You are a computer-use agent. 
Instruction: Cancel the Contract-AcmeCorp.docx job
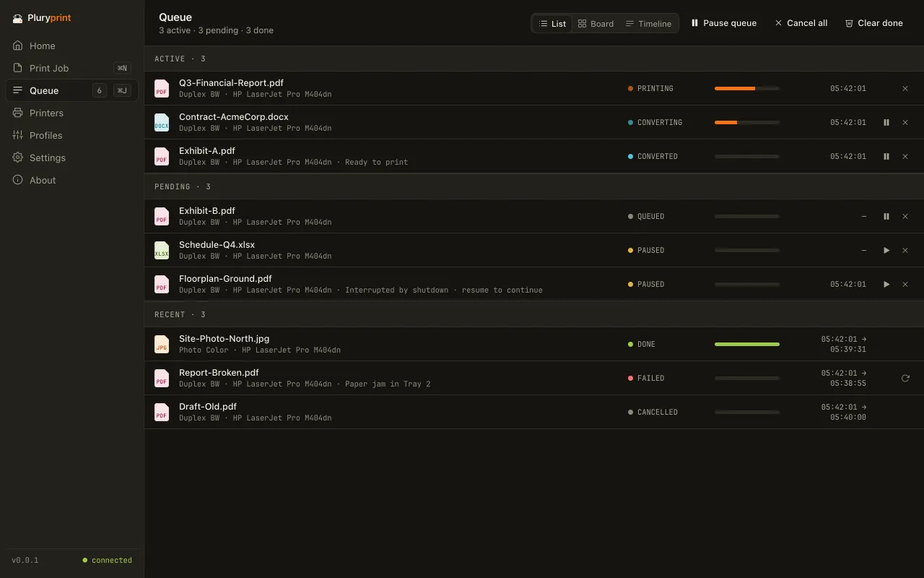coord(905,122)
